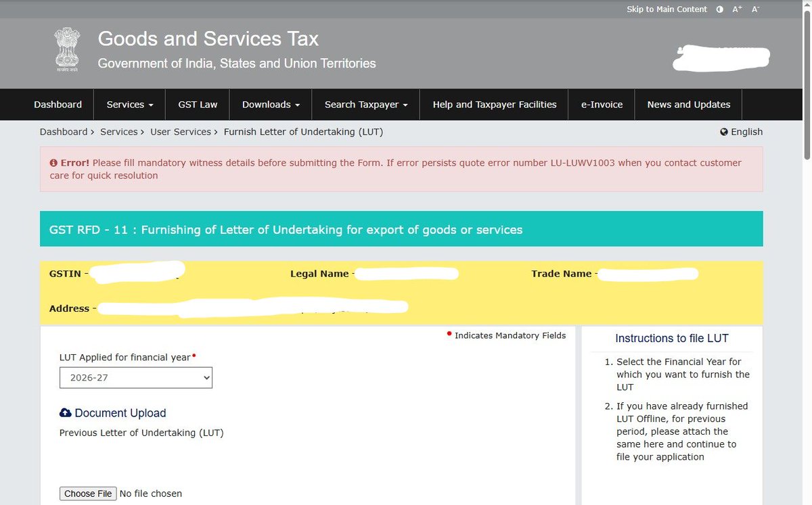The image size is (812, 505).
Task: Click 'Previous Letter of Undertaking (LUT)' label
Action: coord(141,433)
